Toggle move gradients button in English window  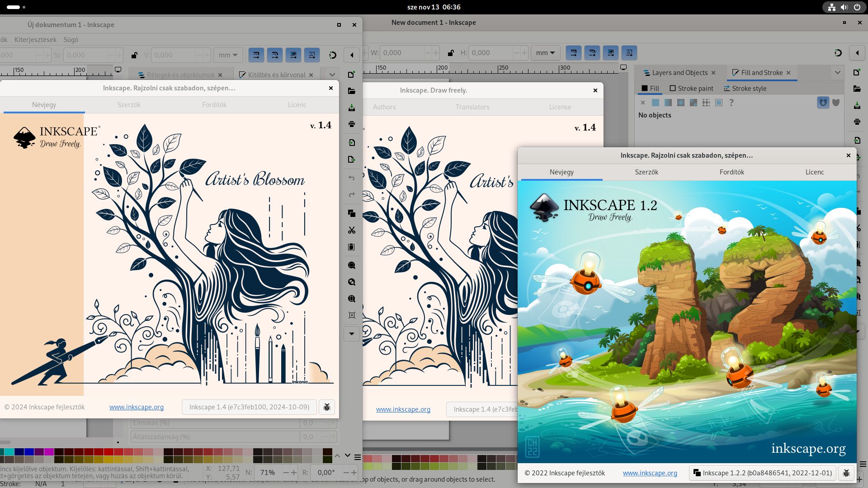pyautogui.click(x=611, y=53)
